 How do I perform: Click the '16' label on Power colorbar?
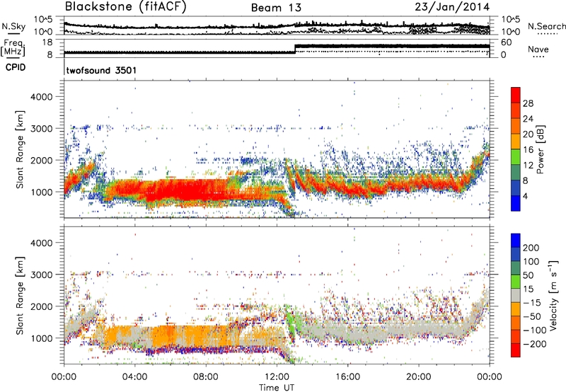pyautogui.click(x=528, y=150)
